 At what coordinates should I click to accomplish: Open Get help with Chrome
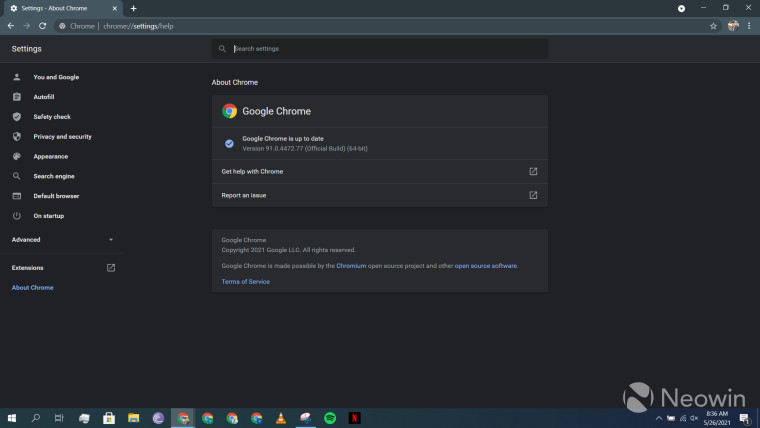tap(380, 172)
